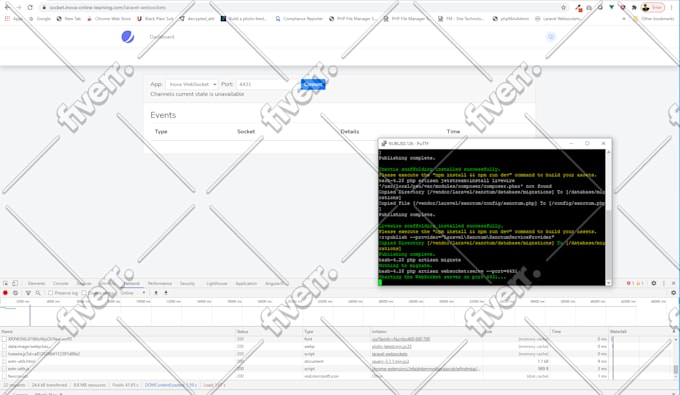Open the App selection dropdown
680x395 pixels.
pyautogui.click(x=191, y=84)
